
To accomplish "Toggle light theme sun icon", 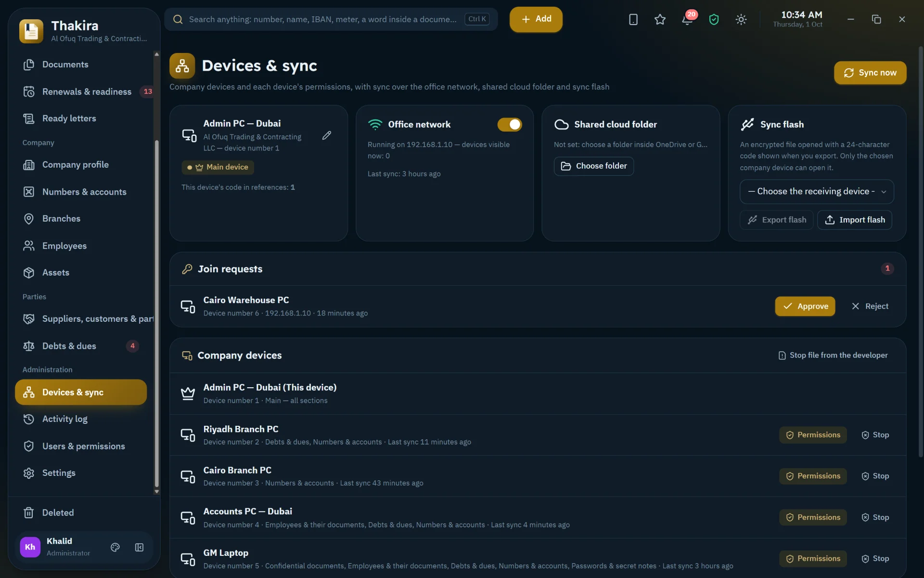I will tap(741, 19).
